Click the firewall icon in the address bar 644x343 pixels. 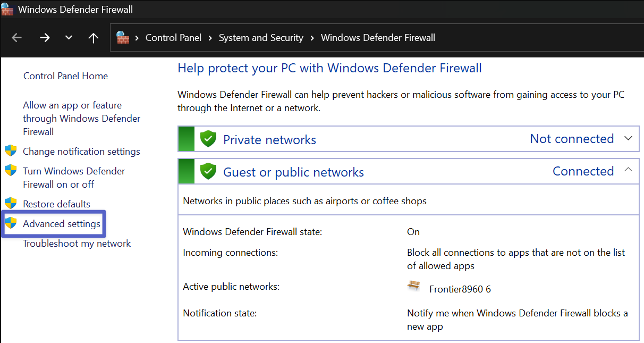click(x=123, y=38)
